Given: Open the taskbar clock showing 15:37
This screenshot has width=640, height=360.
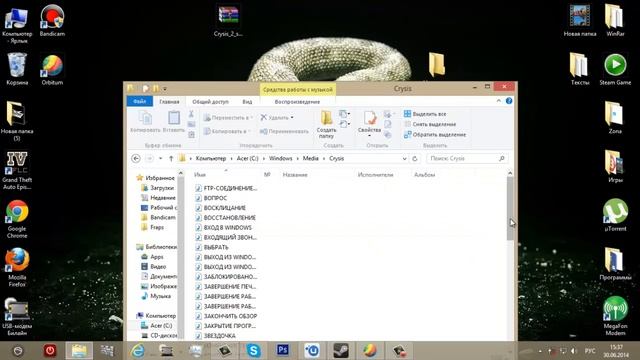Looking at the screenshot, I should (616, 351).
